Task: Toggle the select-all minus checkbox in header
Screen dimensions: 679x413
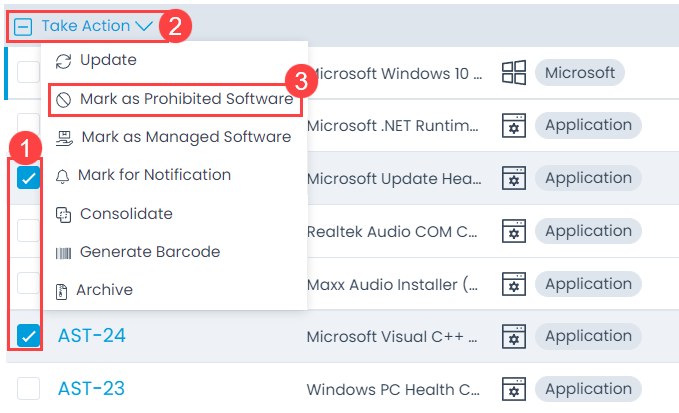Action: tap(23, 27)
